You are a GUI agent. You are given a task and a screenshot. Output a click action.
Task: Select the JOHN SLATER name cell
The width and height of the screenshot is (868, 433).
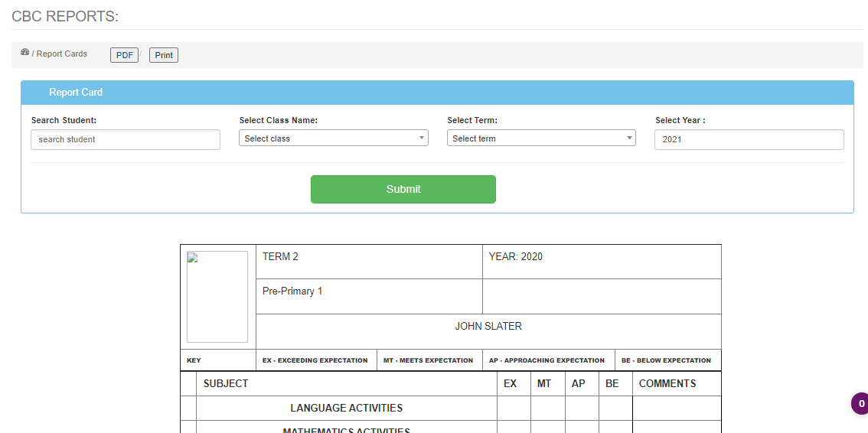[488, 327]
